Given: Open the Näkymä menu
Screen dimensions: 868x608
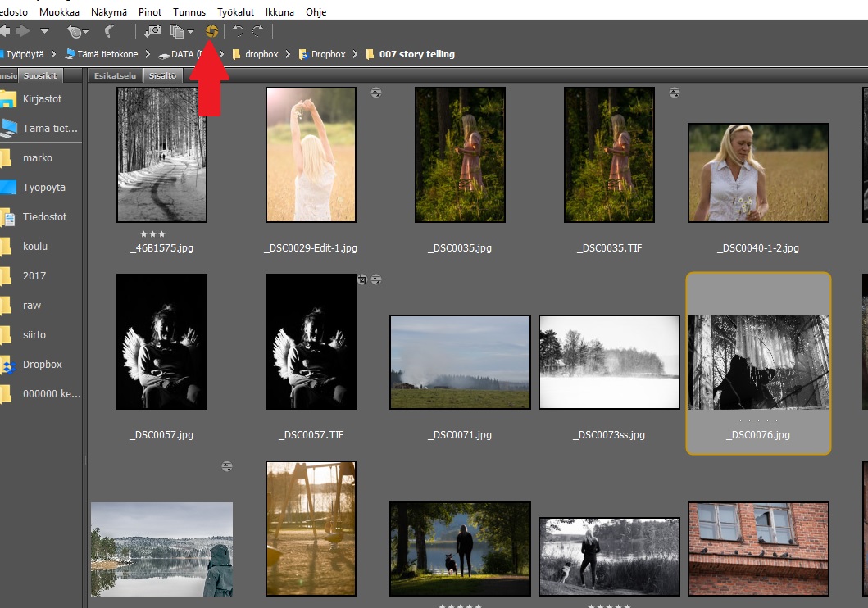Looking at the screenshot, I should [108, 12].
